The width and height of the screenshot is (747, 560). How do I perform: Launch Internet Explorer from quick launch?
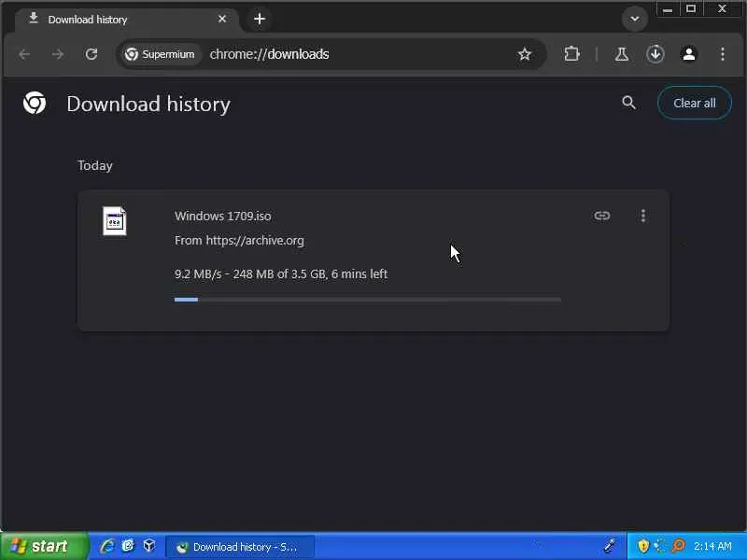pyautogui.click(x=107, y=546)
